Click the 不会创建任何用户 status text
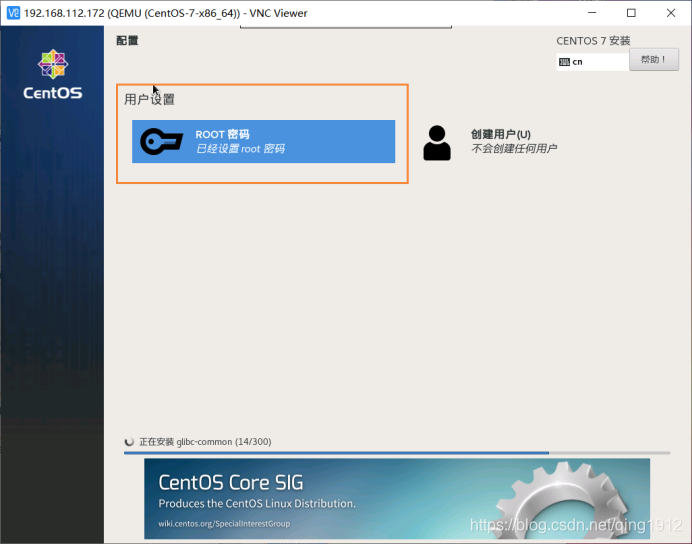This screenshot has height=544, width=692. point(514,148)
